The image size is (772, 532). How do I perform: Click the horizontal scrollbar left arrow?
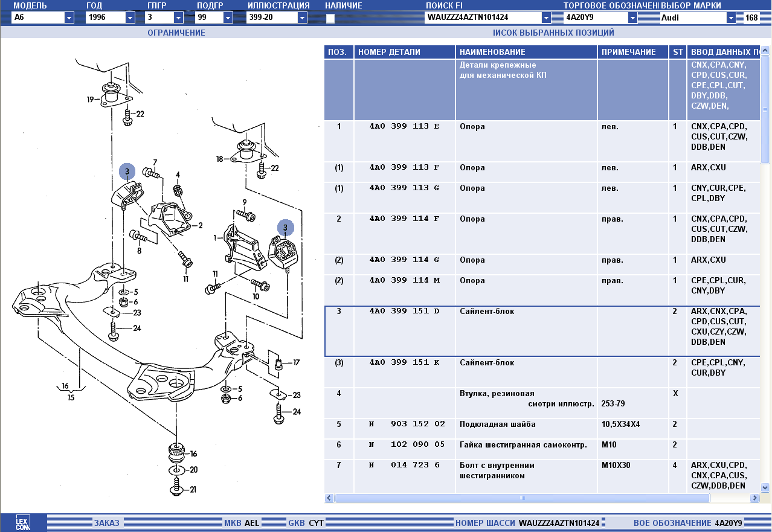point(330,498)
